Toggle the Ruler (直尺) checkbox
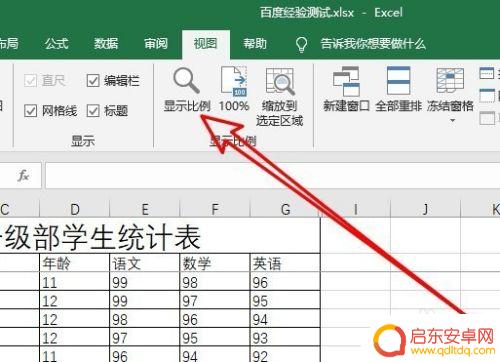Image resolution: width=500 pixels, height=362 pixels. (x=30, y=80)
